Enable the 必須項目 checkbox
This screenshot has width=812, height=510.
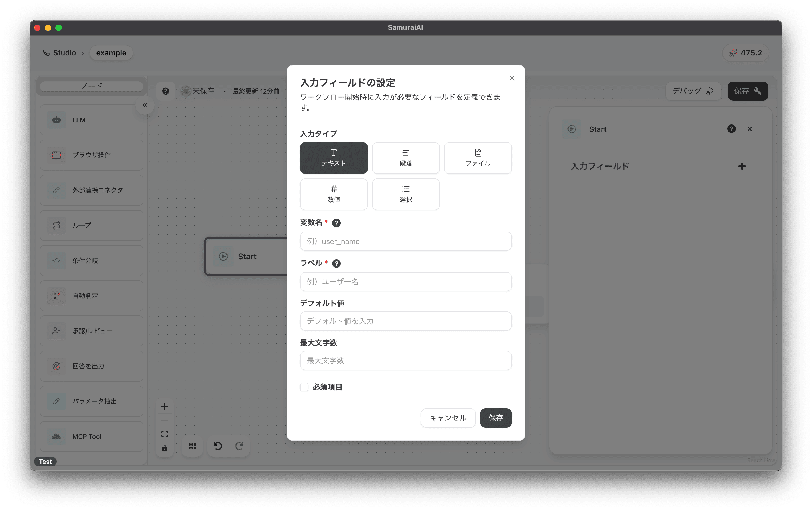[x=304, y=387]
